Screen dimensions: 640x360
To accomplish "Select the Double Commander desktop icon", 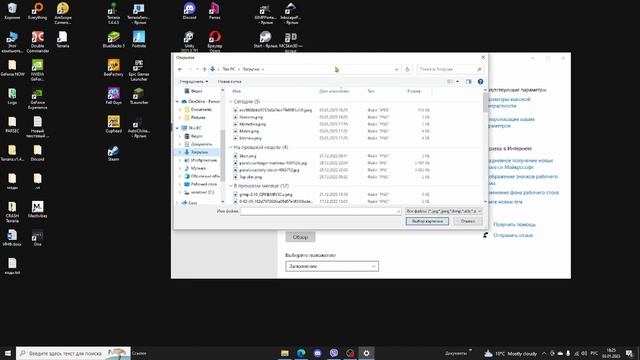I will 38,42.
